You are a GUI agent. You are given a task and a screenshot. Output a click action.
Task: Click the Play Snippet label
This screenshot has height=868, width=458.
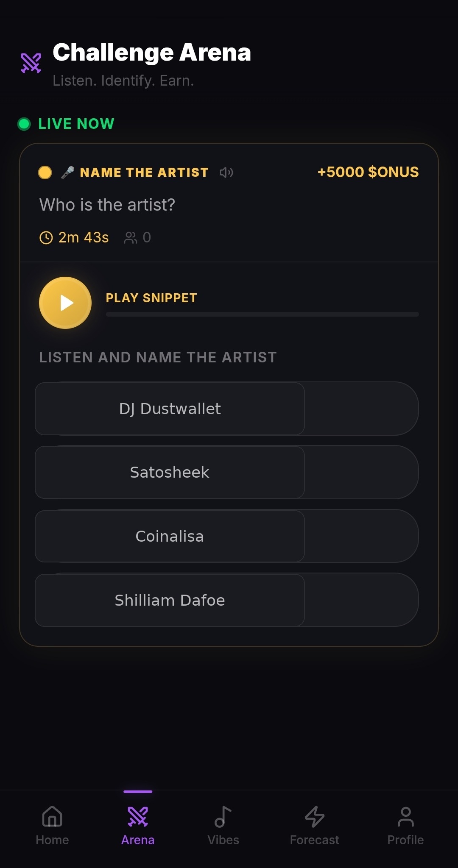(x=151, y=298)
